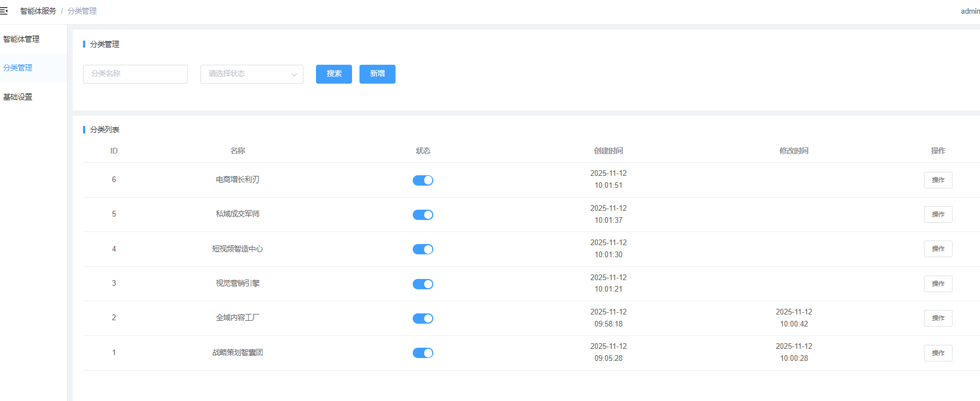Click the 分类名称 search input field

[x=135, y=74]
